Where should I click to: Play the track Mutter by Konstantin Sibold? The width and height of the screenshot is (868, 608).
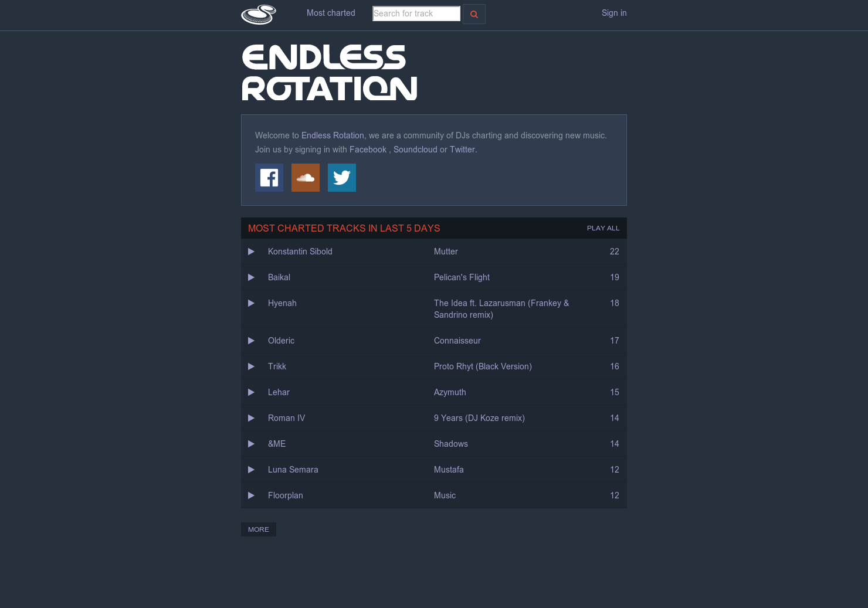(x=252, y=252)
